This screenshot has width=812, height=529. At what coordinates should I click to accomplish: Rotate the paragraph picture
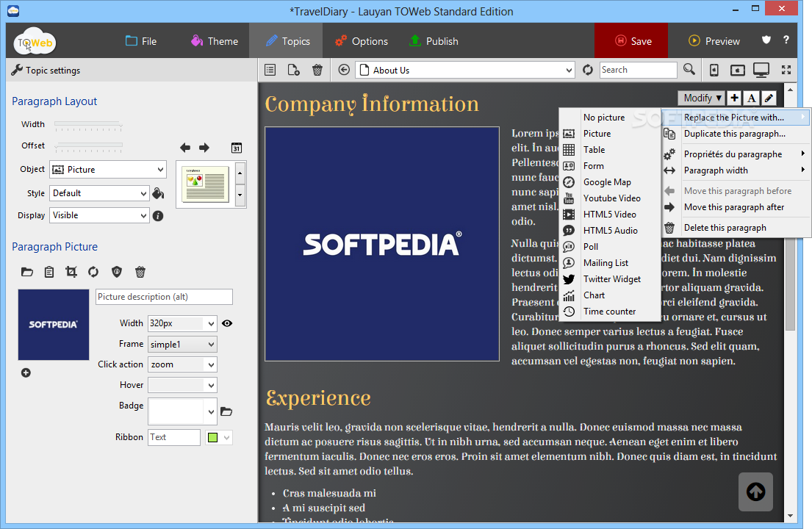(x=93, y=272)
